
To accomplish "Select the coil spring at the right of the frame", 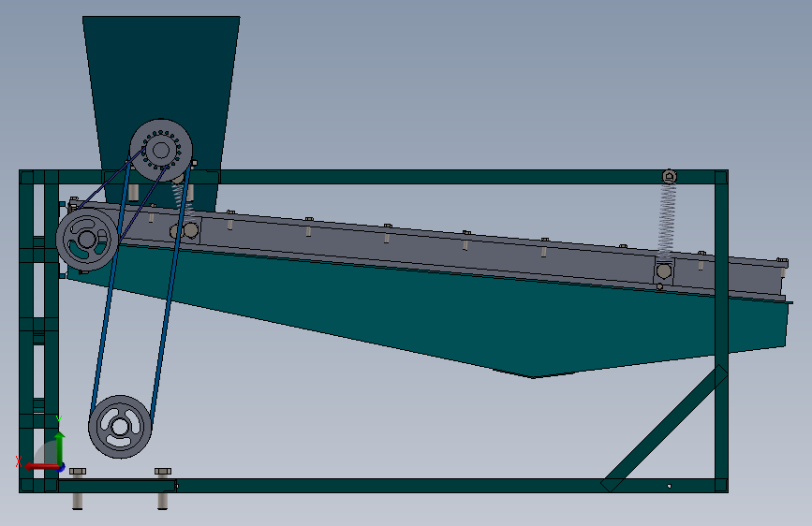I will [x=667, y=222].
